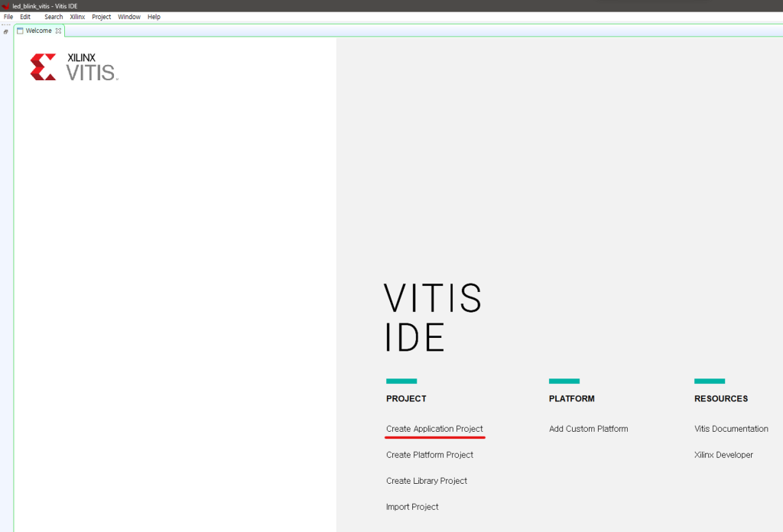
Task: Click the VITIS IDE title text
Action: click(433, 317)
